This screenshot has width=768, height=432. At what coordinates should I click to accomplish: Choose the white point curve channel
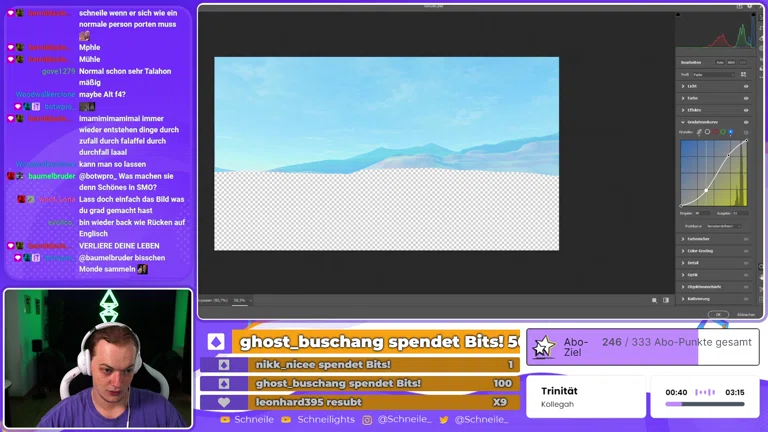pos(707,132)
